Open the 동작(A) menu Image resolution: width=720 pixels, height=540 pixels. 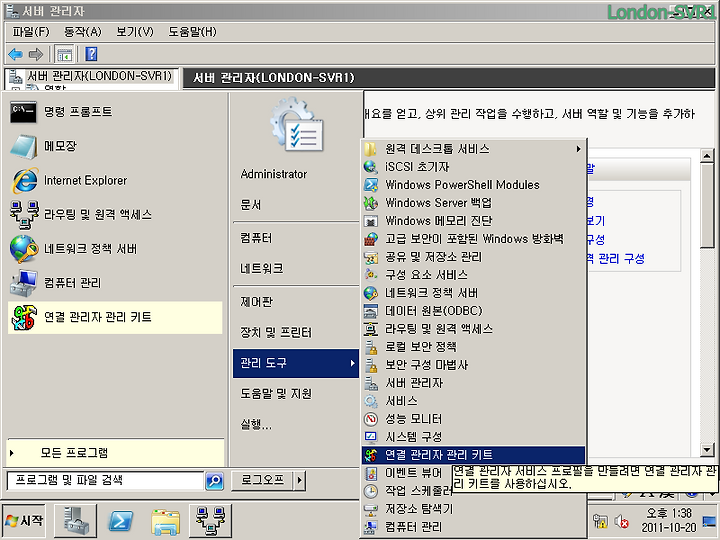click(83, 32)
